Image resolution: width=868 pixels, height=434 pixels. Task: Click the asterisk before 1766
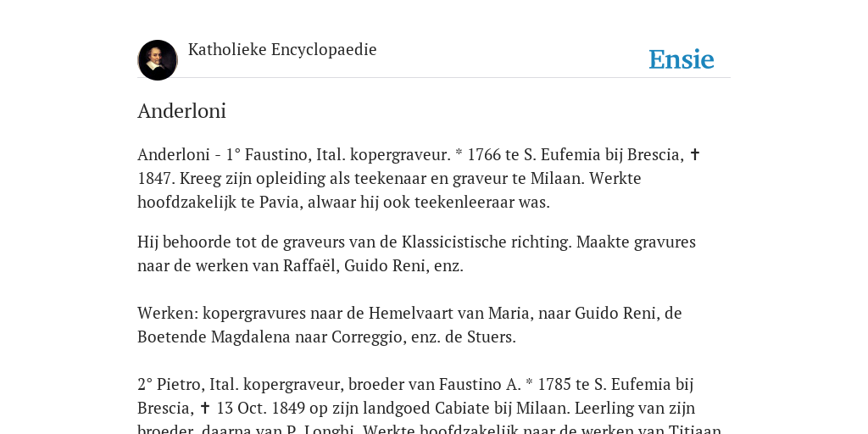click(x=459, y=153)
